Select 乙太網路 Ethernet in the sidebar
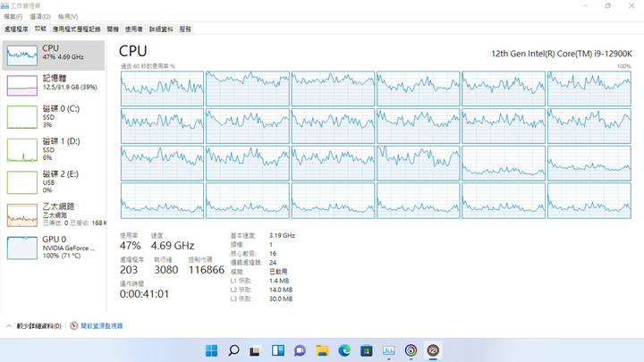644x362 pixels. 54,215
